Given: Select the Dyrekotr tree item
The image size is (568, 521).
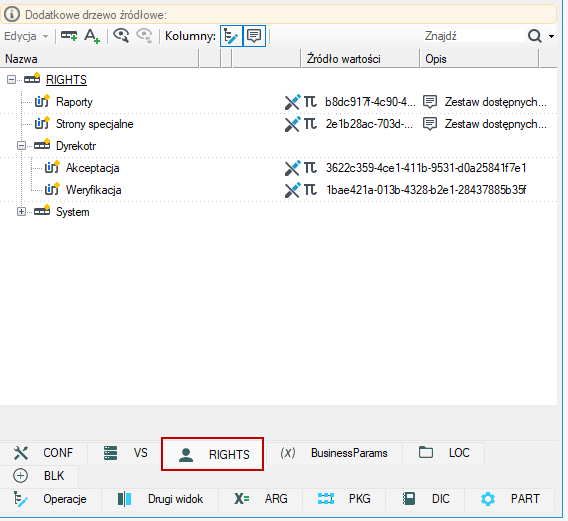Looking at the screenshot, I should click(76, 146).
